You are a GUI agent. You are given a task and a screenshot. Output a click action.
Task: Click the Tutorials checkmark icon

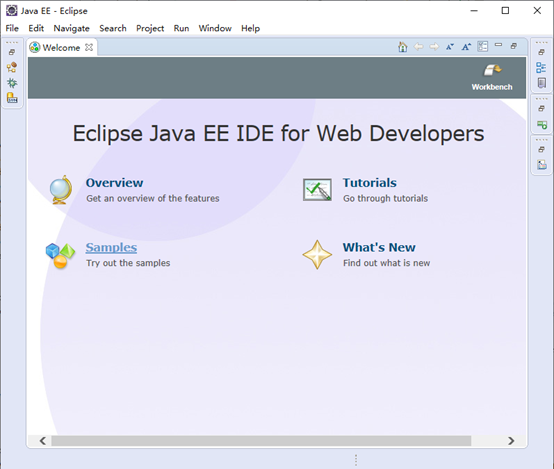317,190
